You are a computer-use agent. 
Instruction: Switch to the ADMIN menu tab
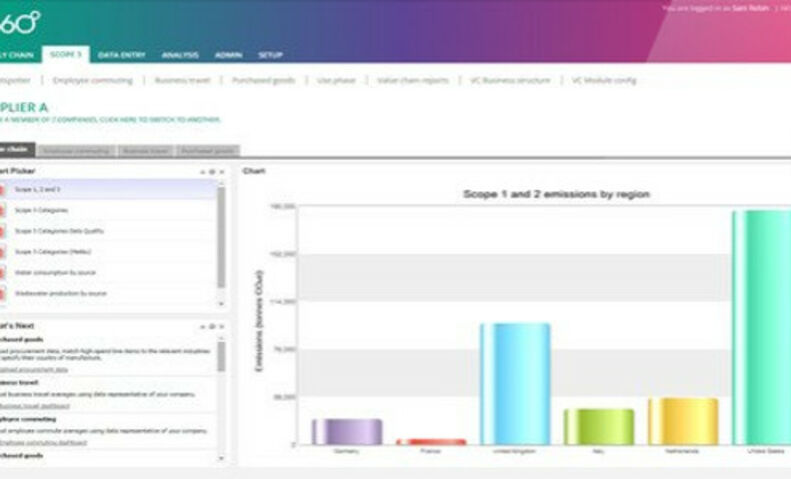coord(228,55)
